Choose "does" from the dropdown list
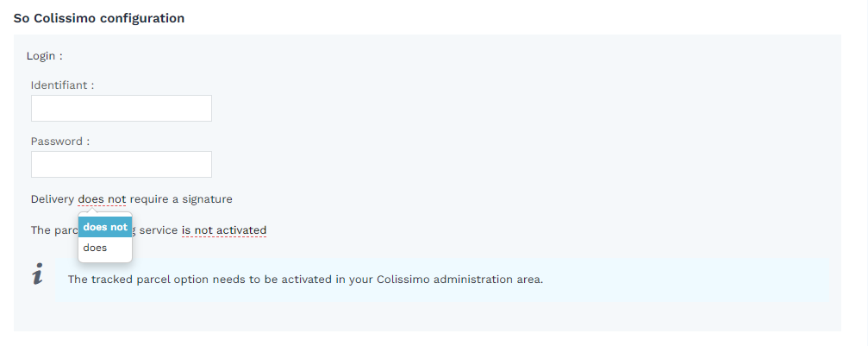The width and height of the screenshot is (868, 346). click(x=96, y=248)
